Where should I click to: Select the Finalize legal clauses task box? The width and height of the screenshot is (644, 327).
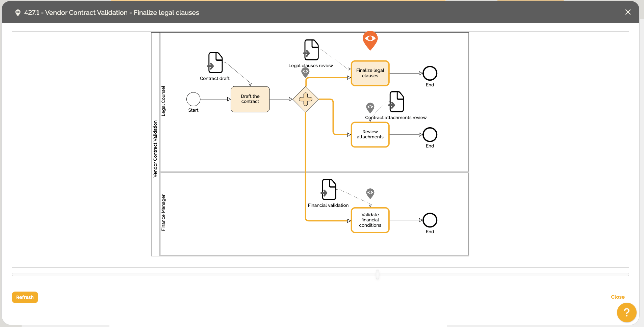coord(370,73)
